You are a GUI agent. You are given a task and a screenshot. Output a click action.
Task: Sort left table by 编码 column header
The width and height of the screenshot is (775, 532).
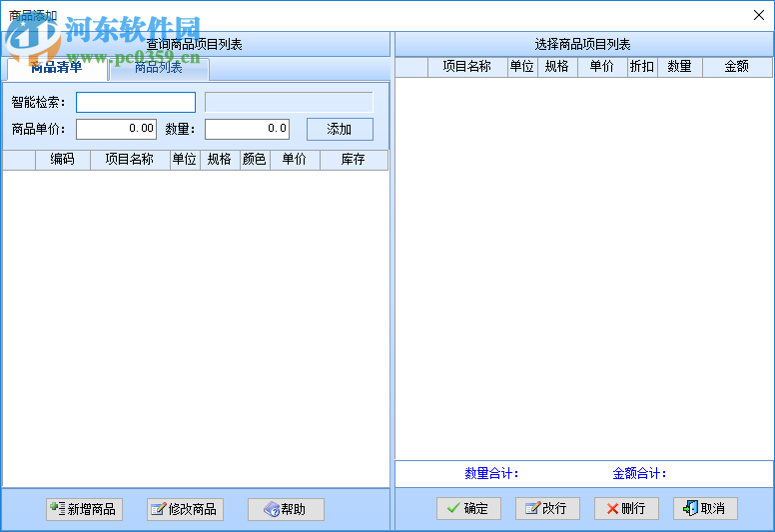63,160
